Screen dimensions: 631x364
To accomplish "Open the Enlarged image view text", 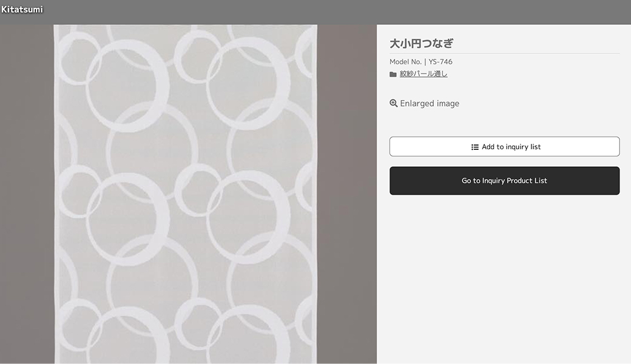I will 430,103.
